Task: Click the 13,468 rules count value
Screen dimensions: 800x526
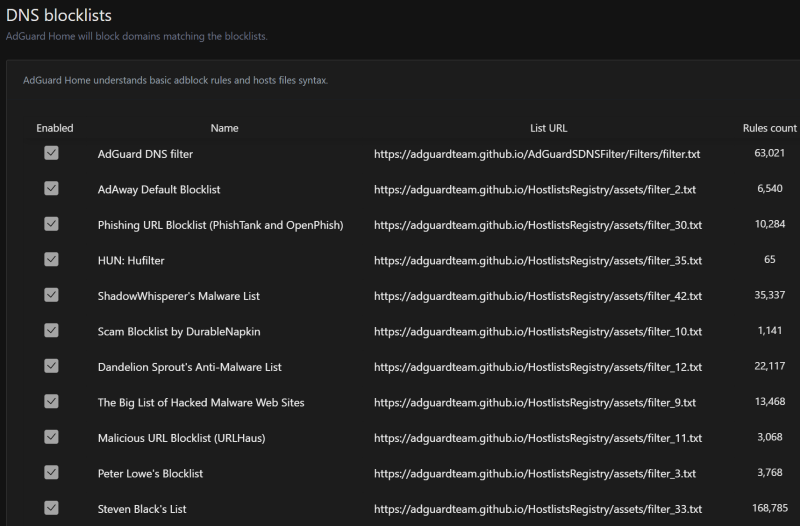Action: pos(769,402)
